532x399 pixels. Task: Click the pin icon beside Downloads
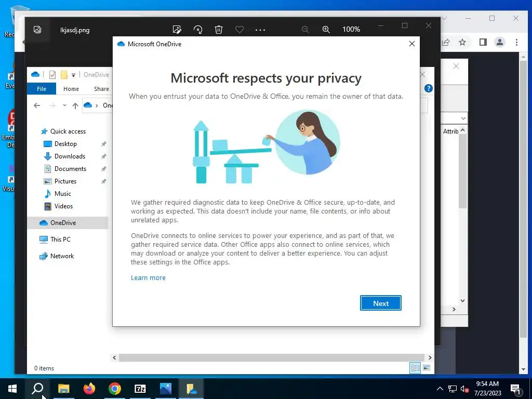click(x=104, y=156)
